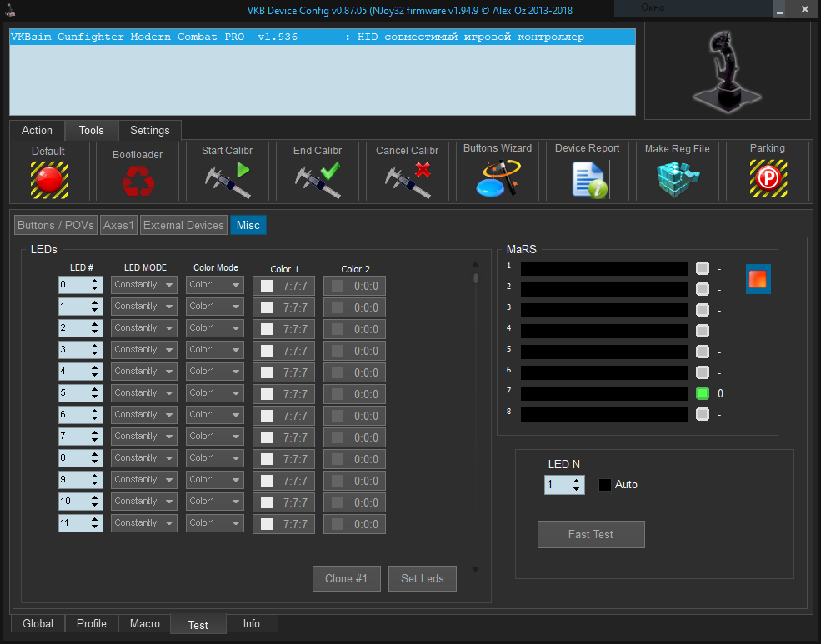Switch to the Tools tab
The image size is (821, 644).
(x=91, y=131)
